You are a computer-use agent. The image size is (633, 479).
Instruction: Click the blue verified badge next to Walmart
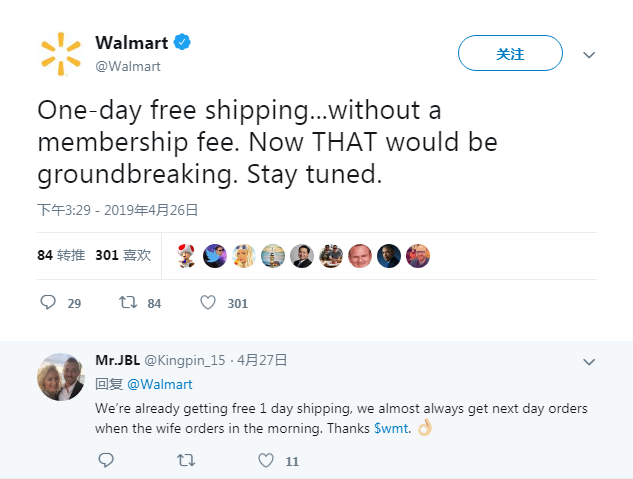point(183,42)
